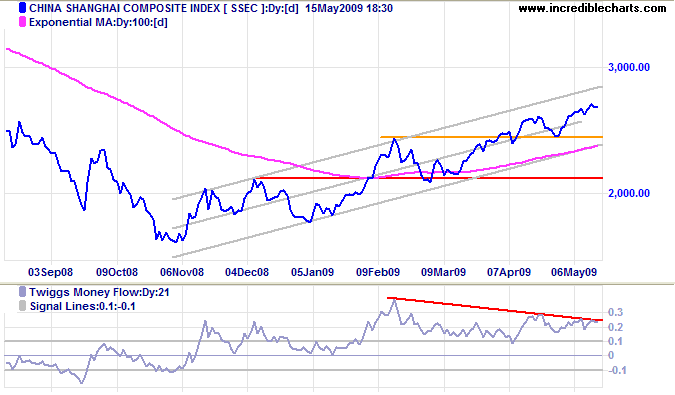
Task: Select the Twiggs Money Flow:Dy:21 label
Action: (x=99, y=293)
